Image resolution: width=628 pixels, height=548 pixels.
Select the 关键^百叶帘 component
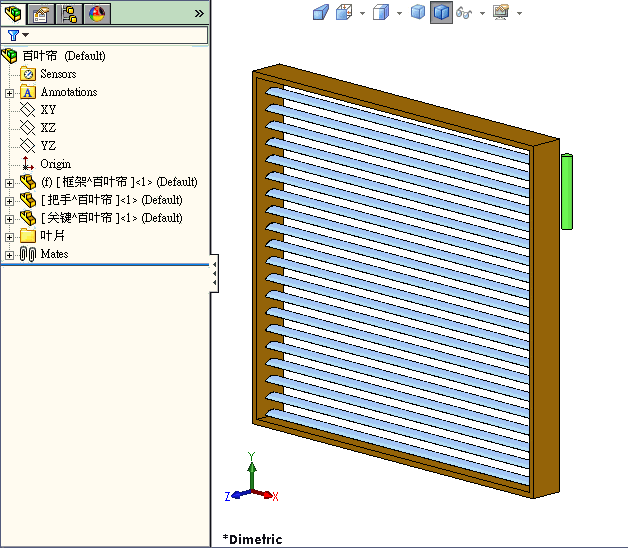pos(112,218)
